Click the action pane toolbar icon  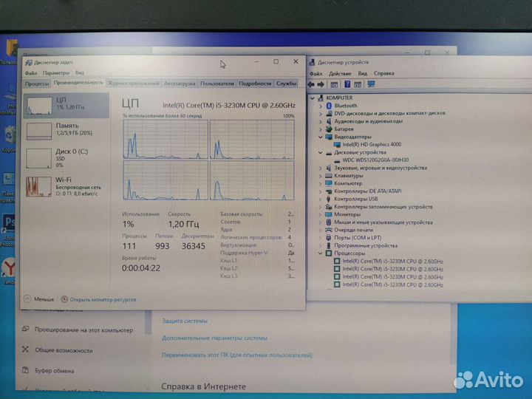[358, 84]
